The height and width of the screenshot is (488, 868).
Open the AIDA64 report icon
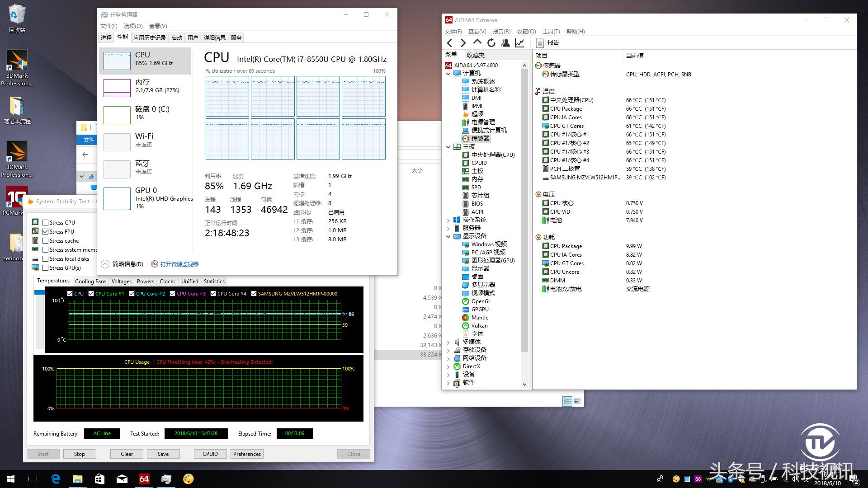[x=540, y=43]
